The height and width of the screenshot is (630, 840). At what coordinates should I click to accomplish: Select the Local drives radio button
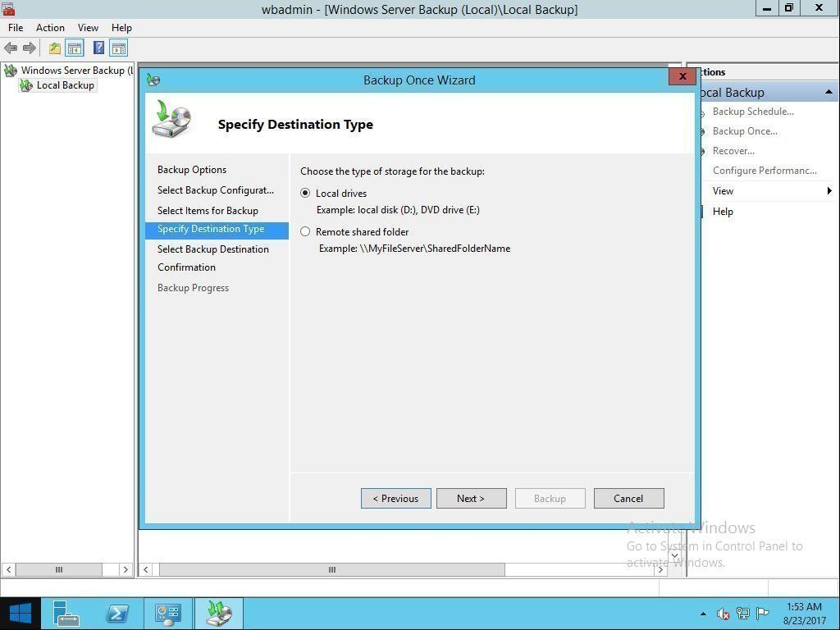pyautogui.click(x=305, y=193)
